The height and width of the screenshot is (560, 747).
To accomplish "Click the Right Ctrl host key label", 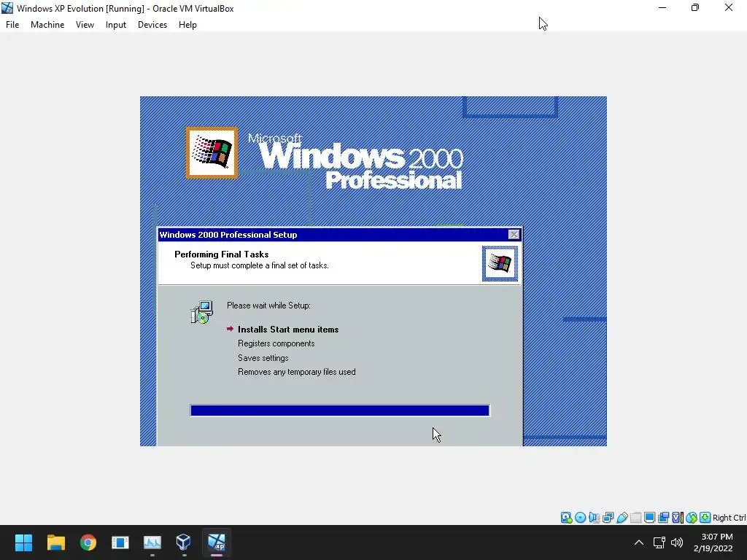I will pyautogui.click(x=729, y=518).
